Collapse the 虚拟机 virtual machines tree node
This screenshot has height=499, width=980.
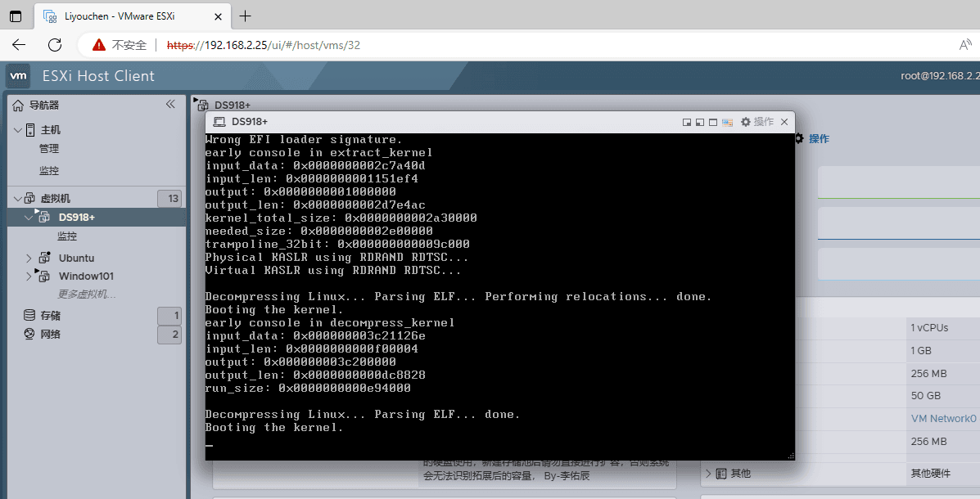point(18,199)
